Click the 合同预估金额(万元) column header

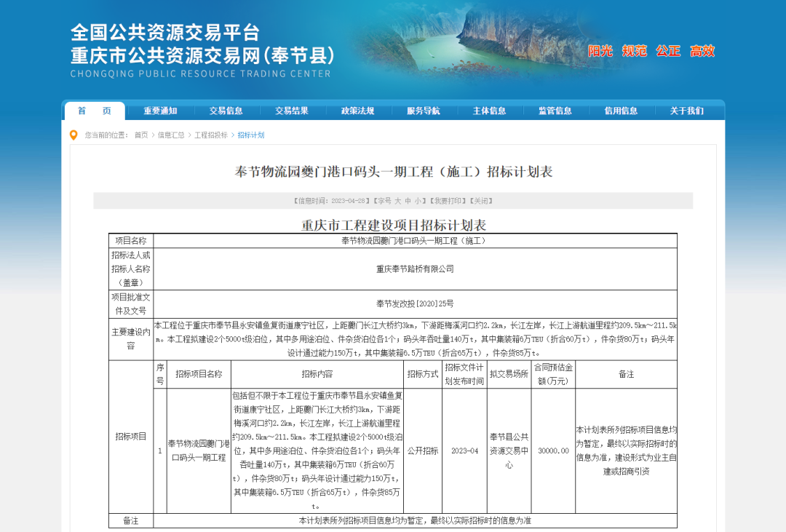tap(553, 375)
